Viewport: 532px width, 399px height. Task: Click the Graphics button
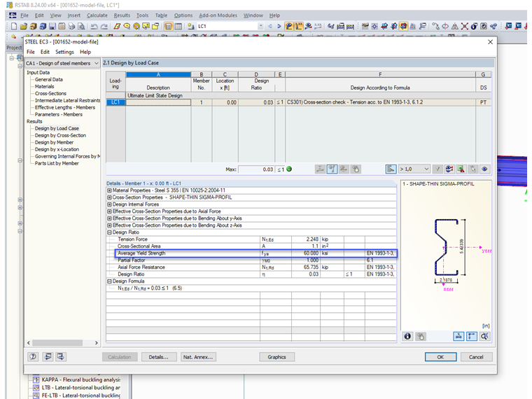click(x=276, y=357)
